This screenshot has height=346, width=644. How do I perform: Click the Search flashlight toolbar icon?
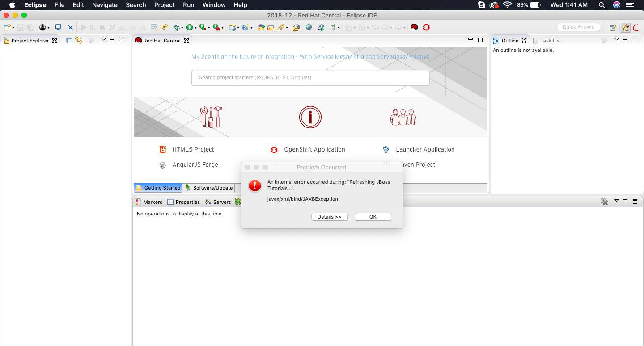coord(281,27)
